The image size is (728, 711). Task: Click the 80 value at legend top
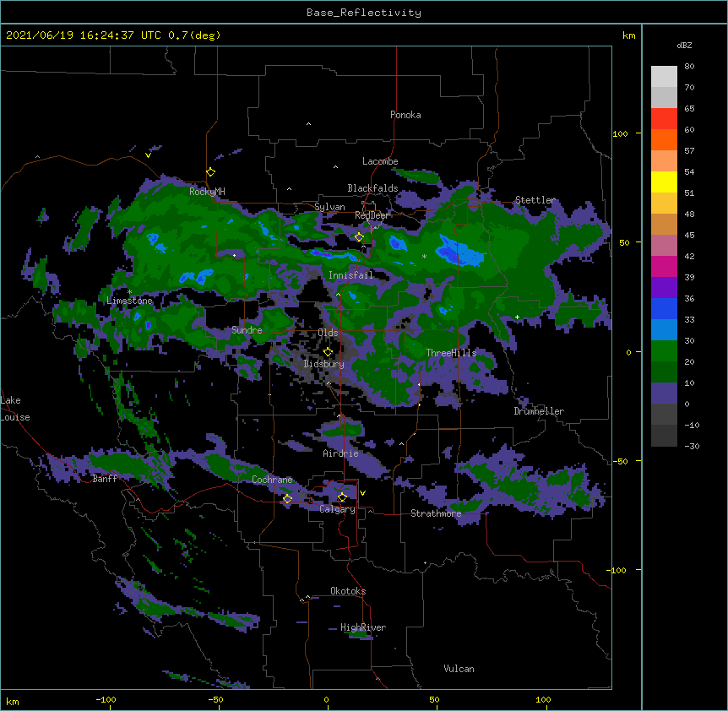[x=689, y=67]
